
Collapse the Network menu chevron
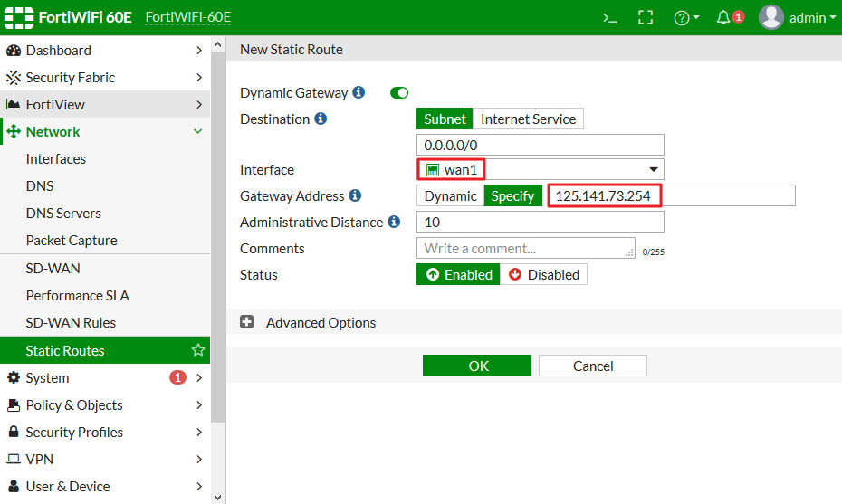click(198, 131)
